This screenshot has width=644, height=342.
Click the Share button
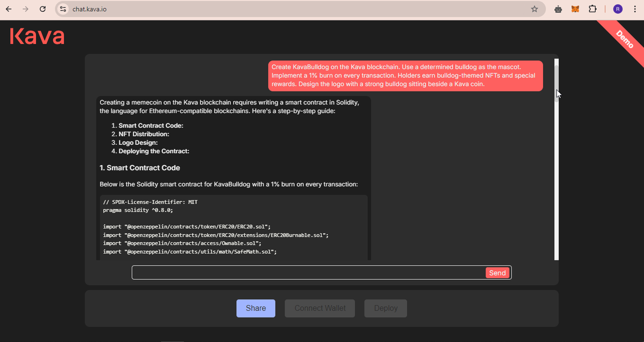click(255, 308)
